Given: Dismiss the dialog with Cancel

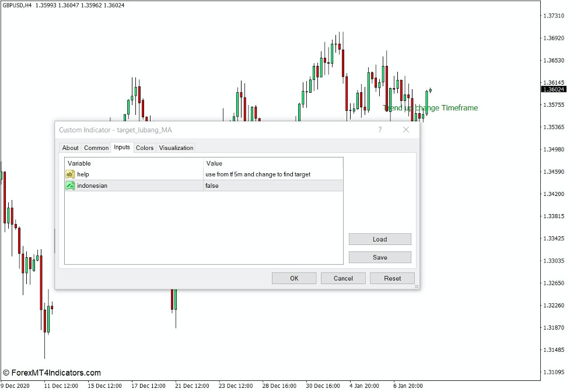Looking at the screenshot, I should [343, 278].
